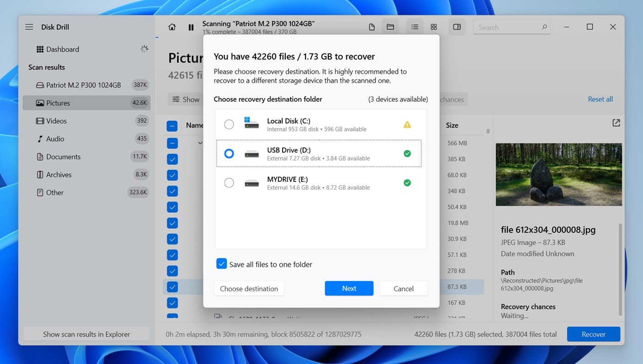The height and width of the screenshot is (364, 643).
Task: Toggle the preview side panel icon
Action: tap(457, 27)
